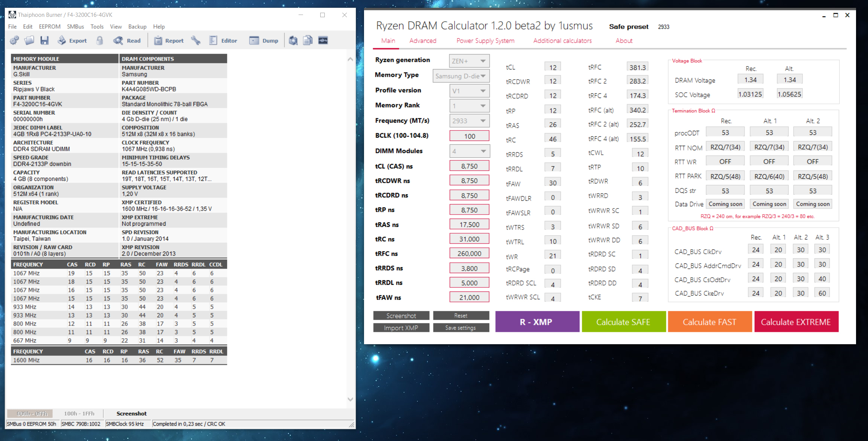Select the wrench tool on the toolbar

point(195,40)
